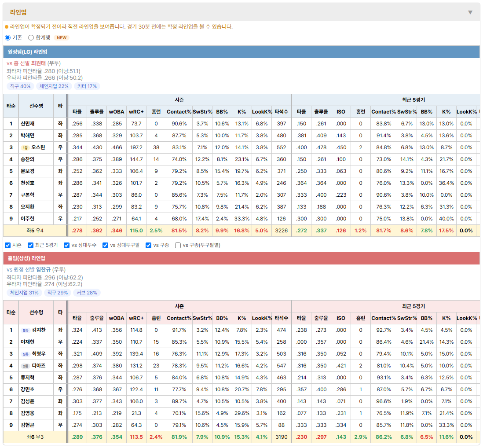
Task: Click player name 신민재
Action: (27, 124)
